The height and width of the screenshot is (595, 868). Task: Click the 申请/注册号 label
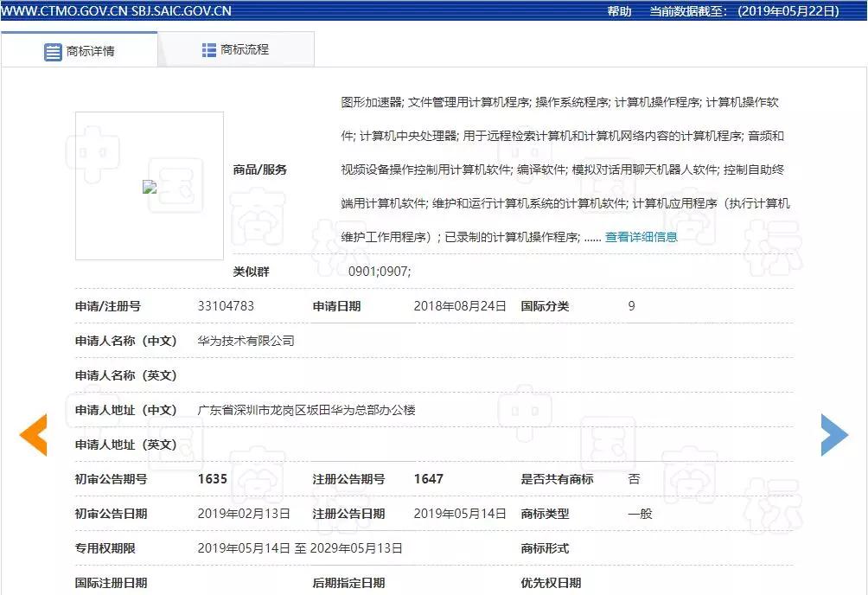(108, 306)
